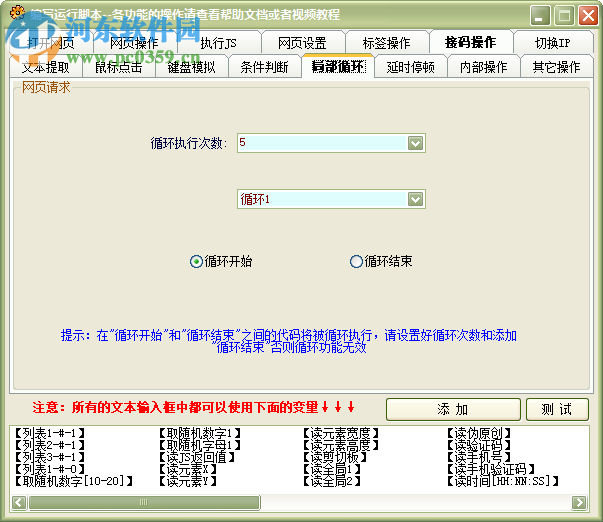Click the 添加 button
The image size is (603, 522).
tap(453, 409)
